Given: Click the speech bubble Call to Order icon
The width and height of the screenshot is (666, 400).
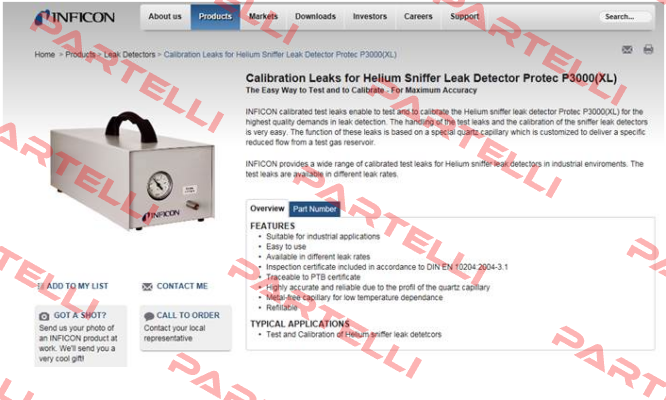Looking at the screenshot, I should pos(149,316).
